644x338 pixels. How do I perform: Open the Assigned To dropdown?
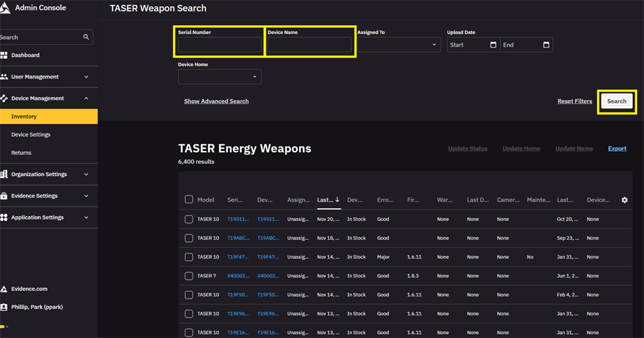[399, 45]
